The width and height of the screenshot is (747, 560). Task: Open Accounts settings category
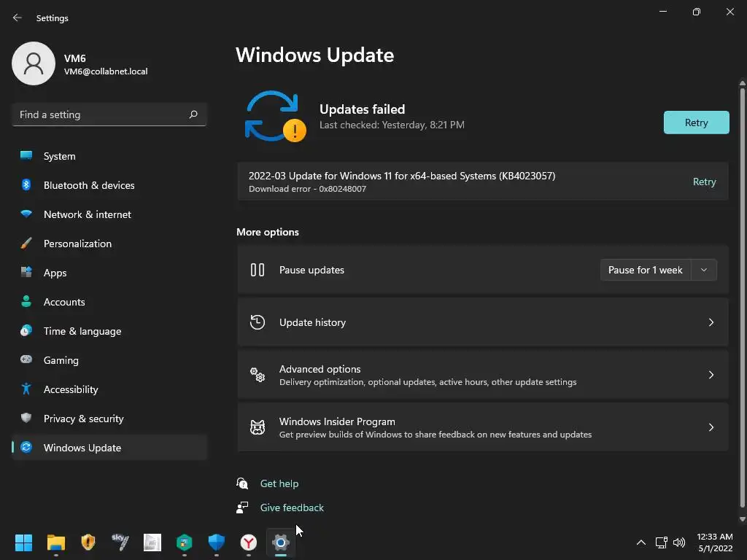pyautogui.click(x=109, y=302)
